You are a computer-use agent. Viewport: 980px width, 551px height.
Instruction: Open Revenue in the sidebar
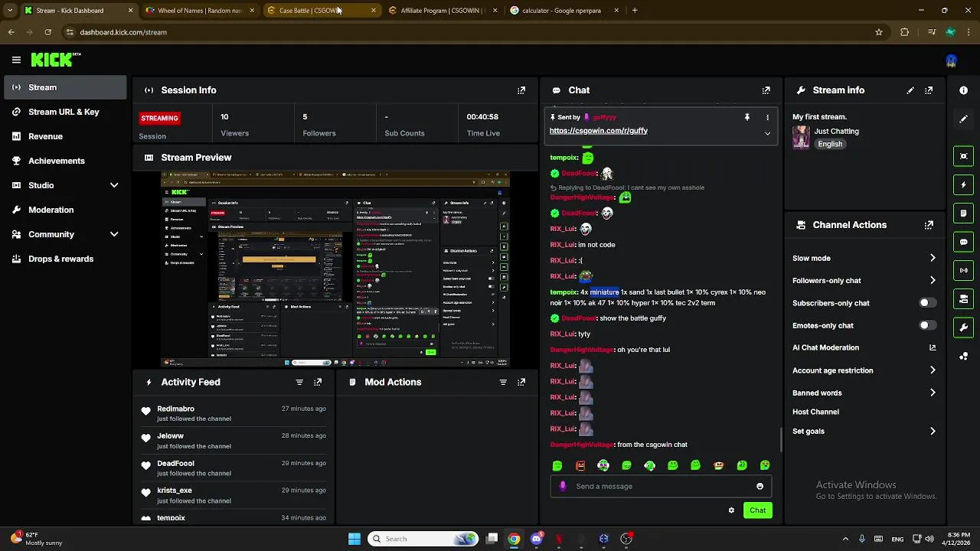click(65, 136)
